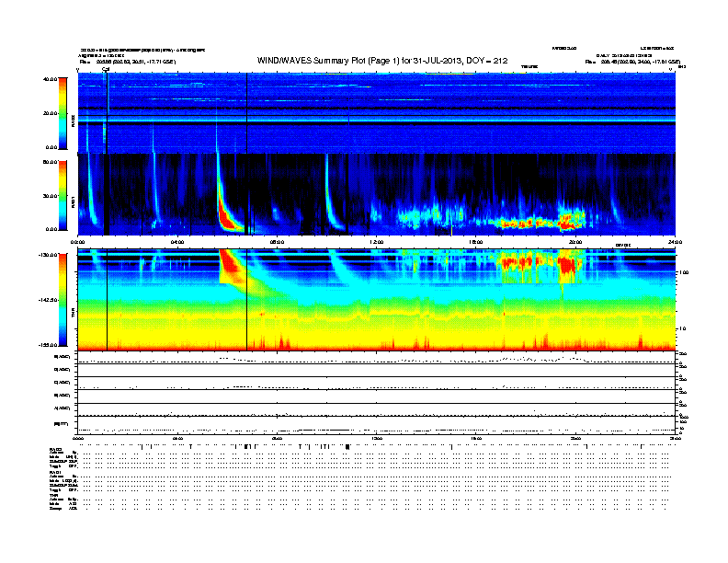Click the RAD2 heading in status table
The width and height of the screenshot is (728, 563).
coord(56,450)
